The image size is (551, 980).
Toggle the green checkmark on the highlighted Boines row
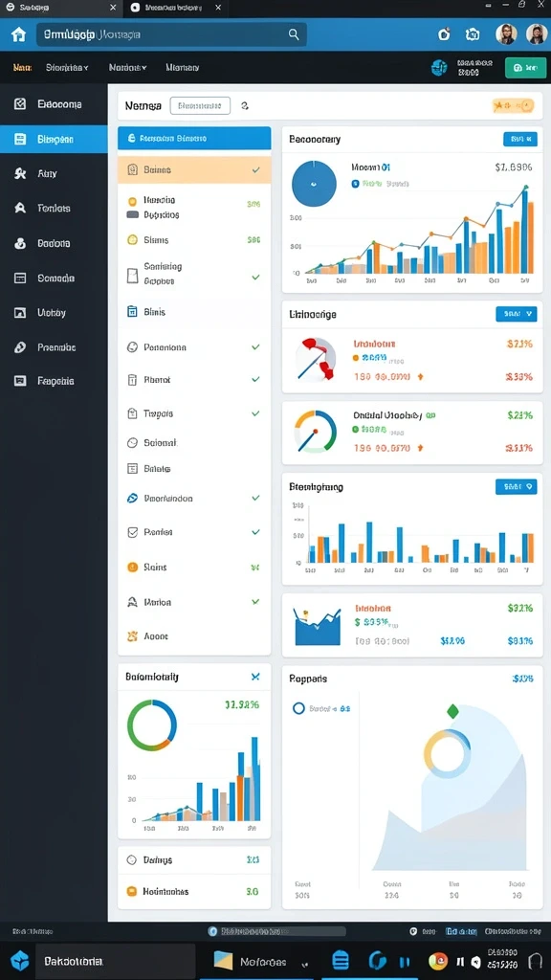[255, 170]
